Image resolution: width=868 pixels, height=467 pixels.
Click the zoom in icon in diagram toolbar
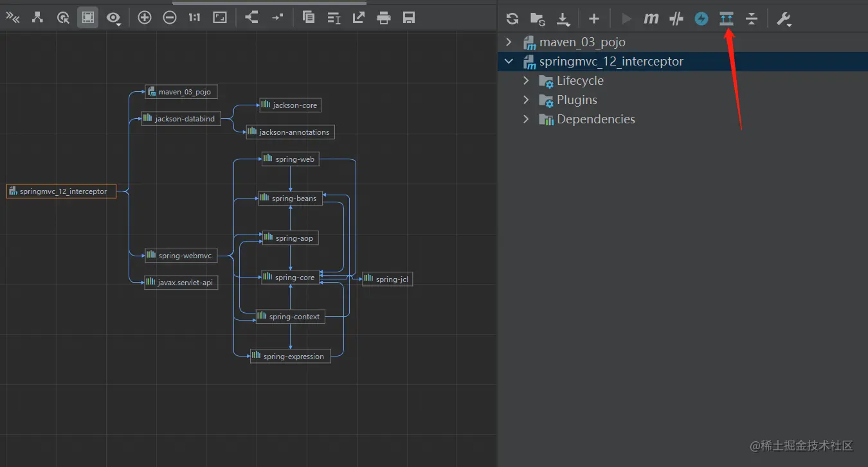[x=145, y=18]
